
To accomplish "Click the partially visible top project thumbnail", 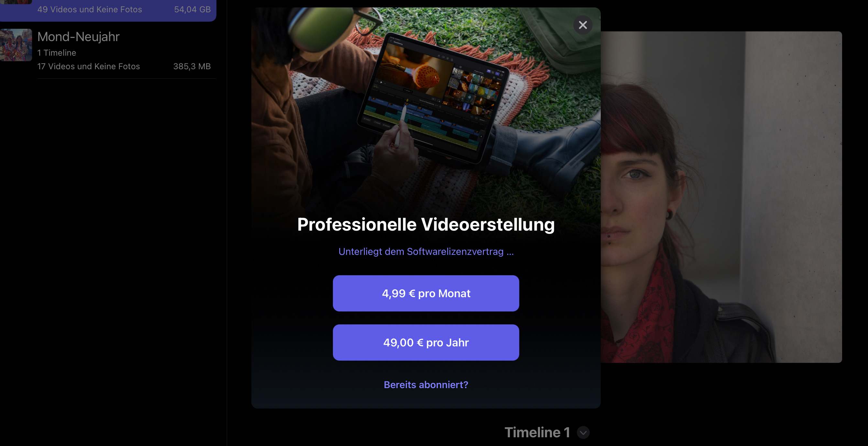I will coord(16,2).
